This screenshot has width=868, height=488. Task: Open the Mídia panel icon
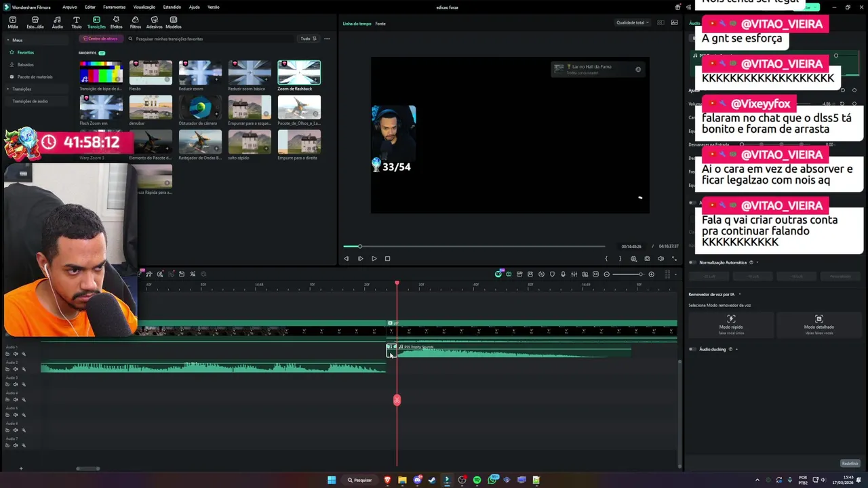[x=13, y=22]
